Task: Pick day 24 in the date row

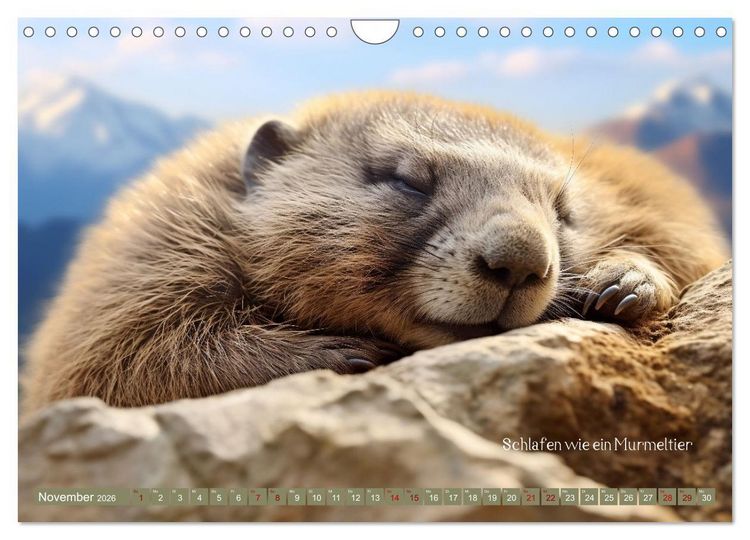Action: tap(590, 497)
